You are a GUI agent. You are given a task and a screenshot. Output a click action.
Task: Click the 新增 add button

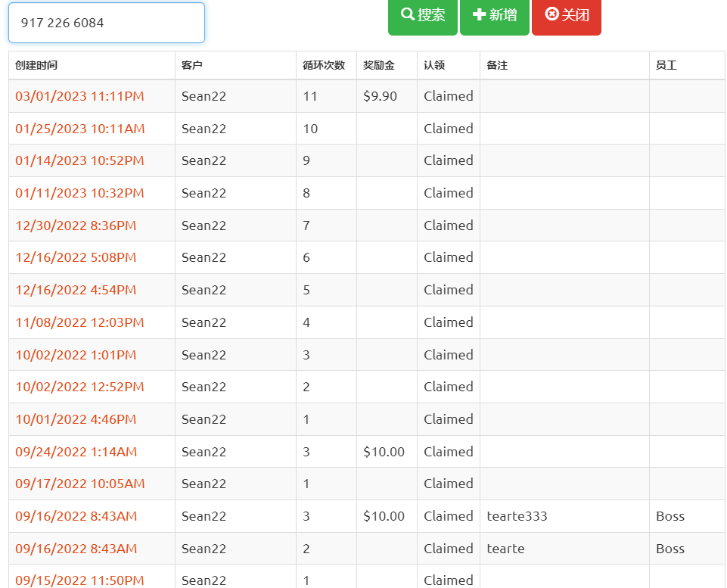tap(495, 16)
